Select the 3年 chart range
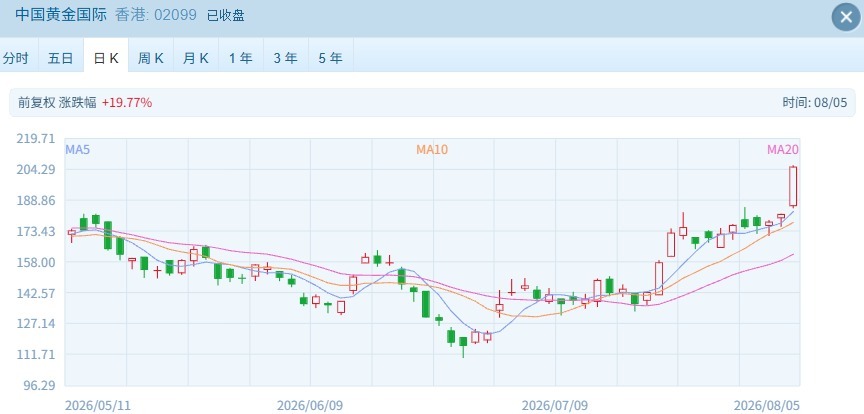The width and height of the screenshot is (864, 414). (285, 58)
